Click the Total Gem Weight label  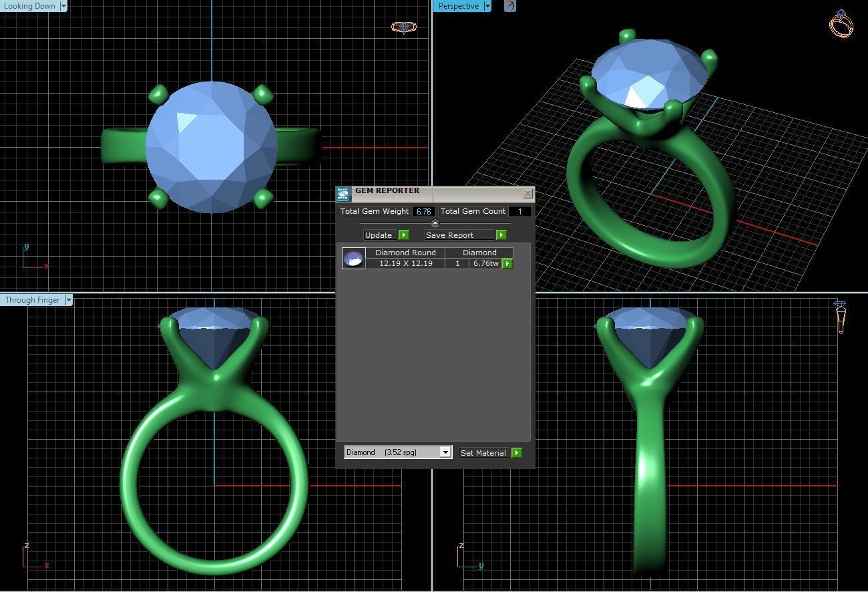click(x=375, y=211)
